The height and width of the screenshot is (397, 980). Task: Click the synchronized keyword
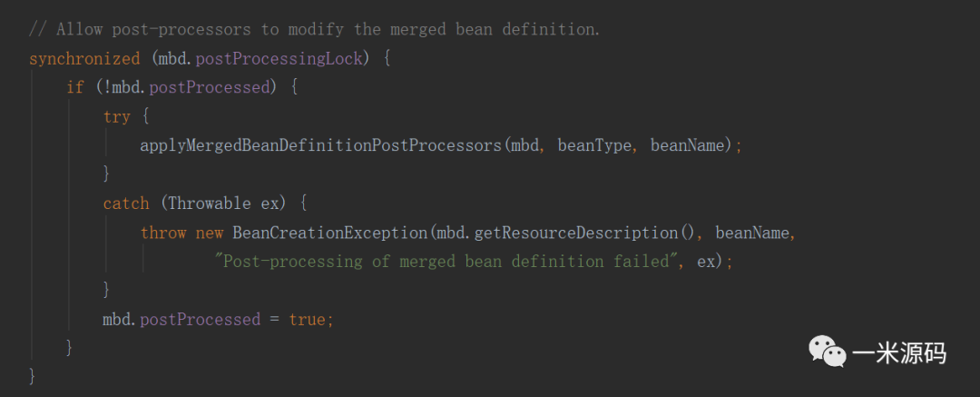point(84,58)
